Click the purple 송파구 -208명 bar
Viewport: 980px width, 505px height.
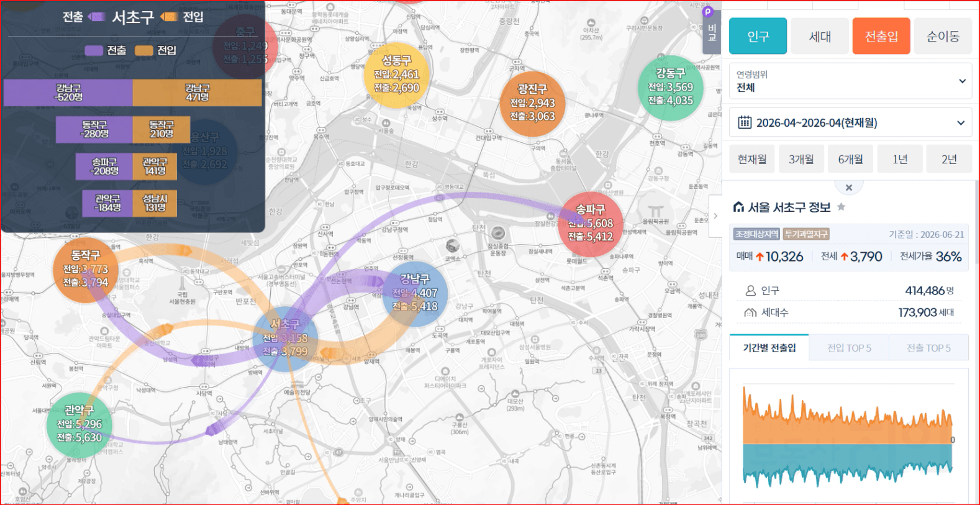pos(104,166)
